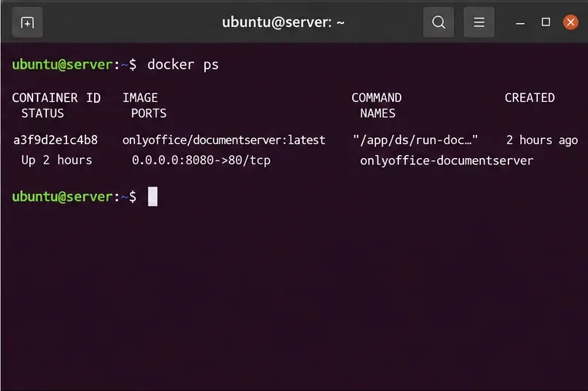The height and width of the screenshot is (391, 588).
Task: Click container name onlyoffice-documentserver
Action: click(447, 160)
